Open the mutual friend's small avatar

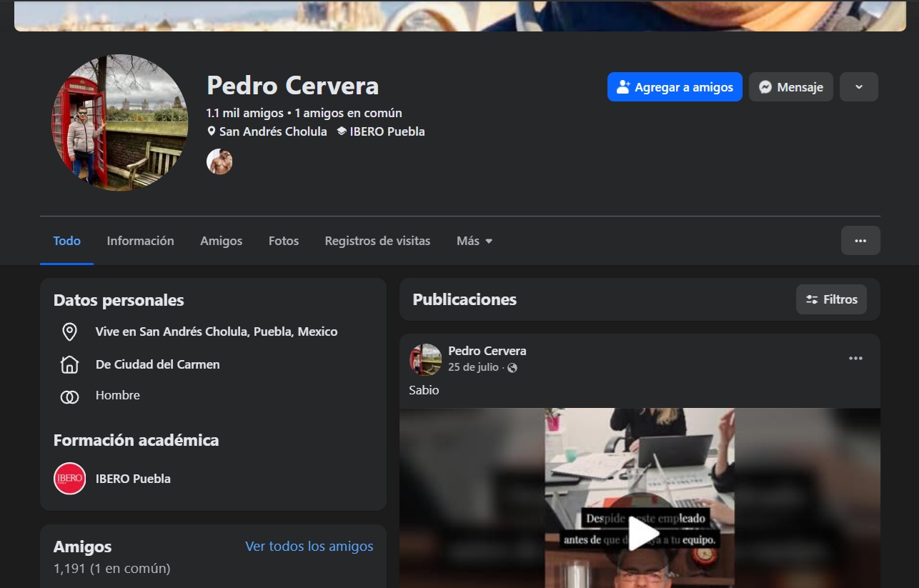(219, 162)
